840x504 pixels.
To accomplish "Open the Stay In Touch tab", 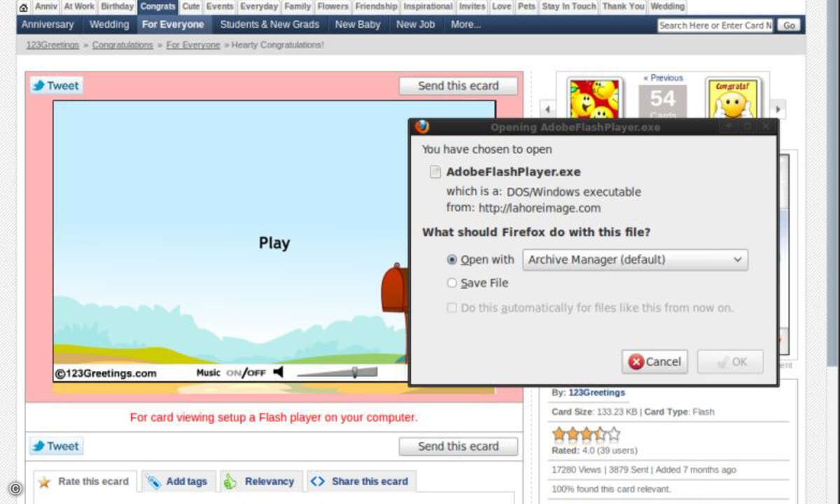I will click(569, 7).
